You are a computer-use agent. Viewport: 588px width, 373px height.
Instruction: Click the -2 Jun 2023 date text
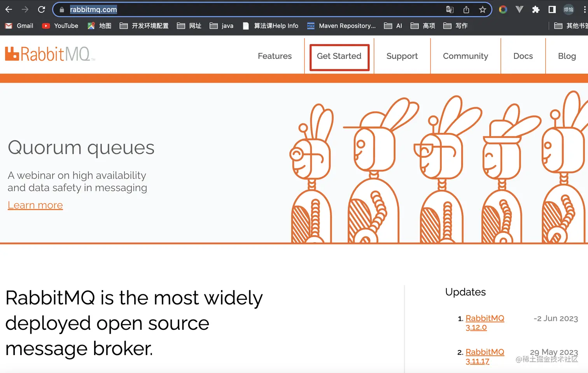[x=556, y=318]
